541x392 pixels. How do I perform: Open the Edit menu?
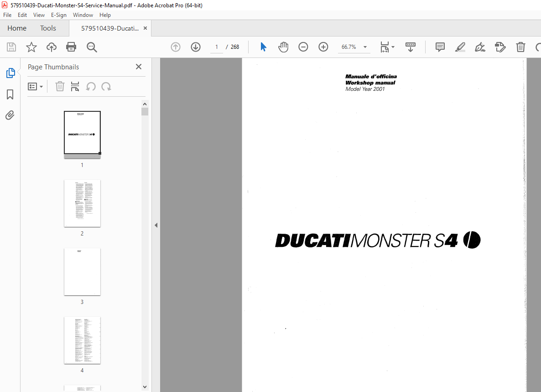tap(22, 15)
